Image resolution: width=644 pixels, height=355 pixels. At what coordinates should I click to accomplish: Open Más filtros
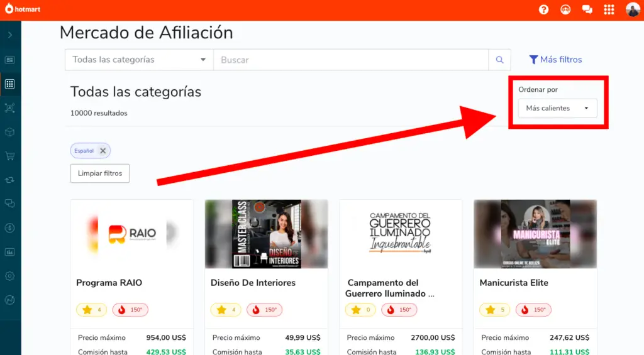(555, 60)
